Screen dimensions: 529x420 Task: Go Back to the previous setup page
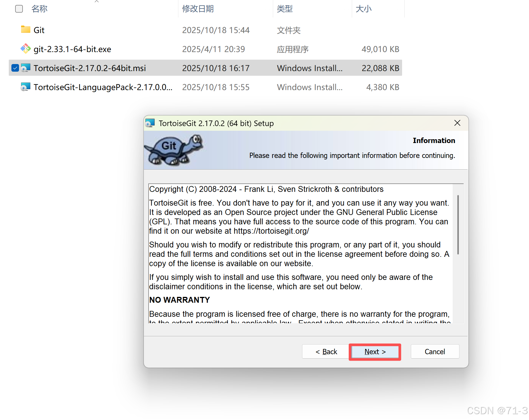click(x=326, y=352)
